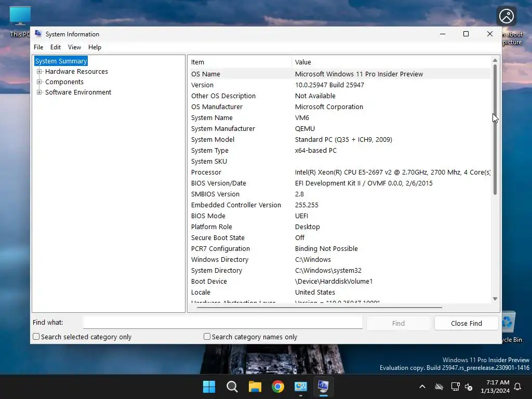The image size is (532, 399).
Task: Select BIOS Version/Date row
Action: pos(340,183)
